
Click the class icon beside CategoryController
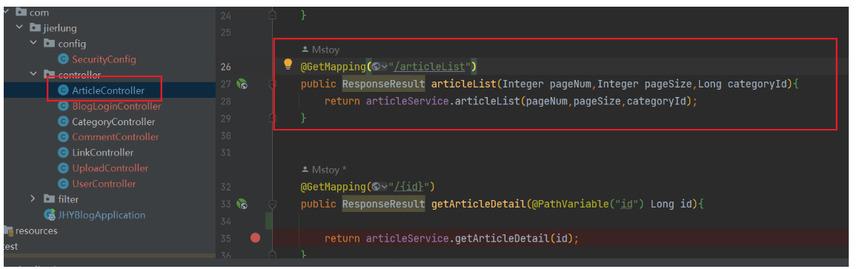63,122
